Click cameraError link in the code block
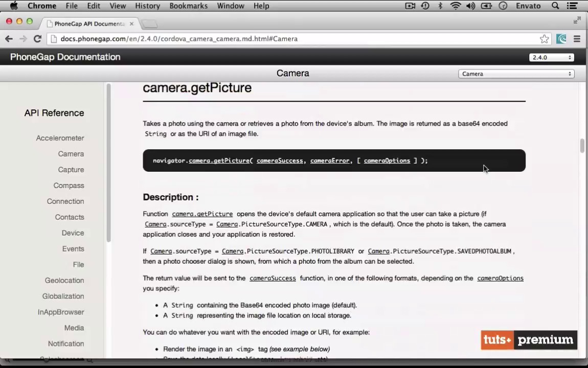The image size is (588, 368). (330, 160)
